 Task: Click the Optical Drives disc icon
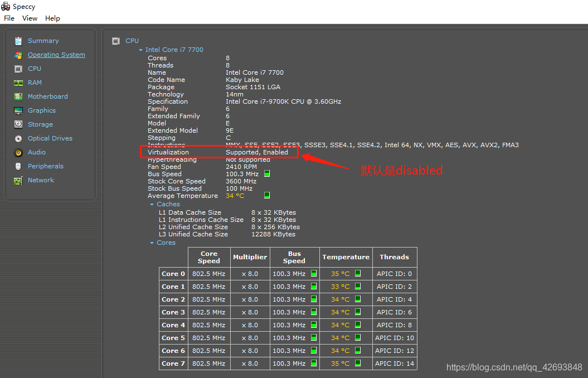[x=18, y=139]
